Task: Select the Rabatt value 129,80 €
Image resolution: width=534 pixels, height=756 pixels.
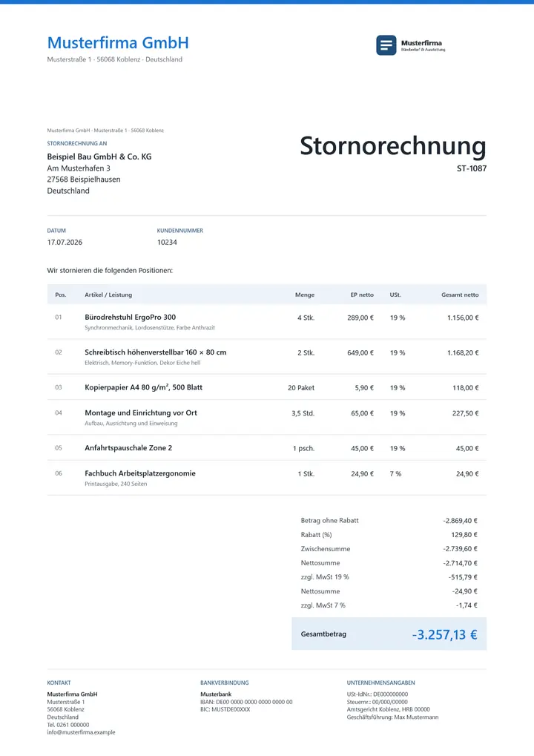Action: [464, 535]
